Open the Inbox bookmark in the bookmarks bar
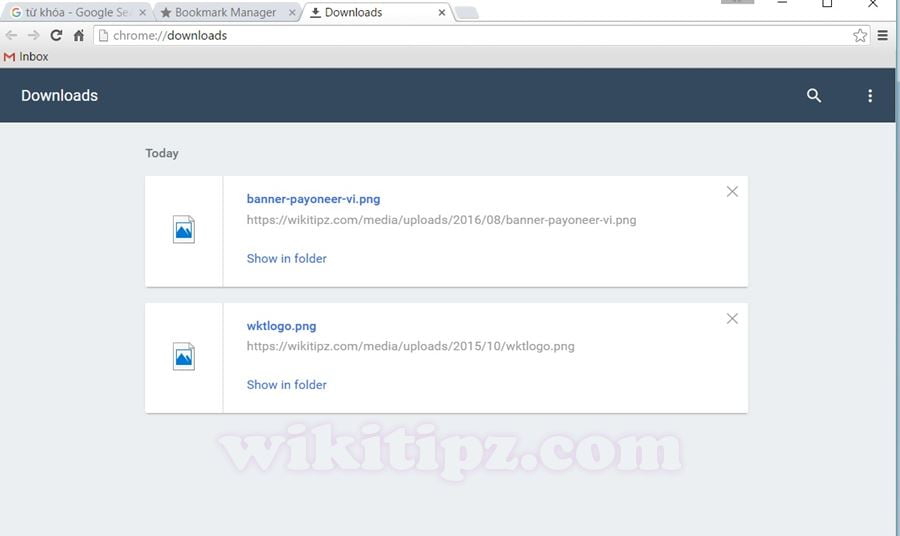This screenshot has height=536, width=900. point(26,57)
